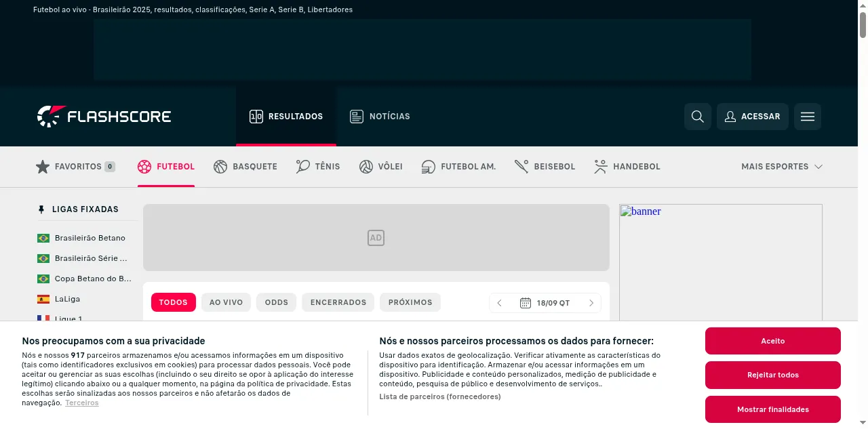Click the banner image on right

(721, 263)
